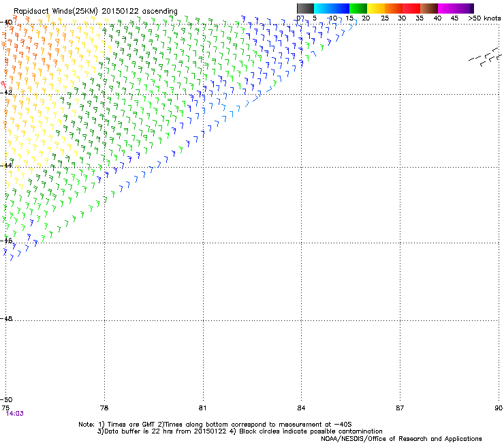Click the plot title 'Rapidsact Winds(25KM) 20150122 ascending'
The image size is (504, 443).
tap(95, 11)
